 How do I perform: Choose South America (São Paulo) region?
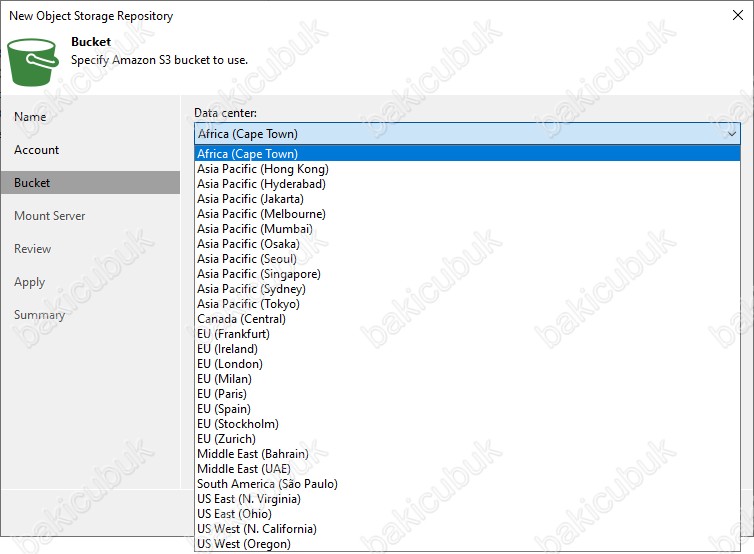point(467,484)
